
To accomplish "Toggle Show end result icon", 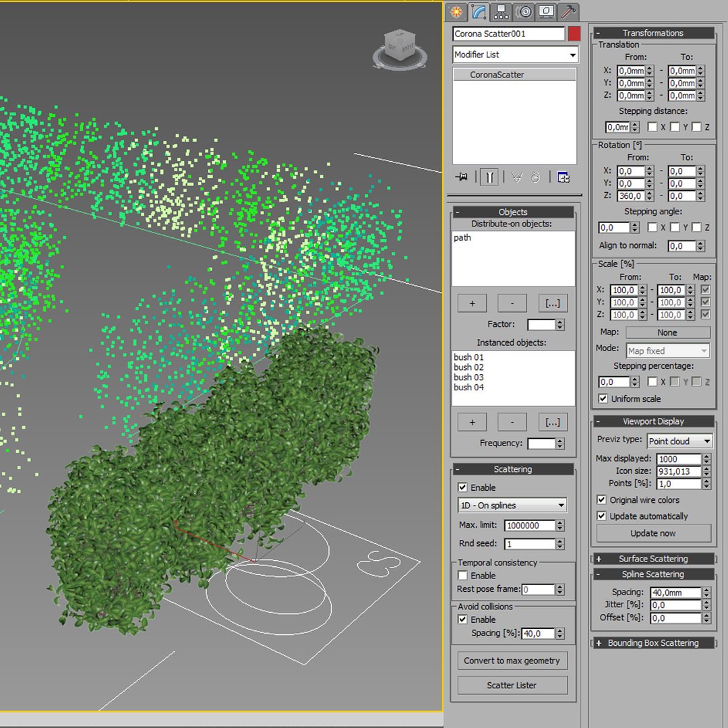I will (x=489, y=177).
